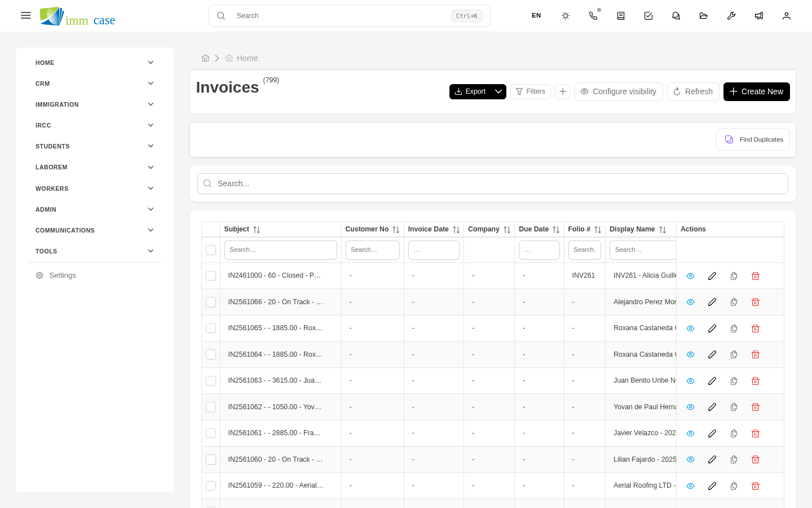
Task: Click the Refresh button
Action: click(x=693, y=91)
